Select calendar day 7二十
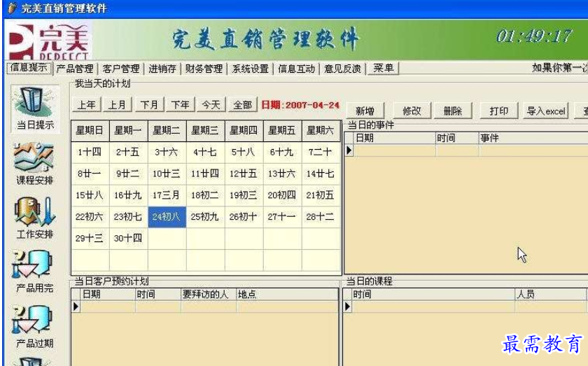588x366 pixels. pyautogui.click(x=321, y=153)
